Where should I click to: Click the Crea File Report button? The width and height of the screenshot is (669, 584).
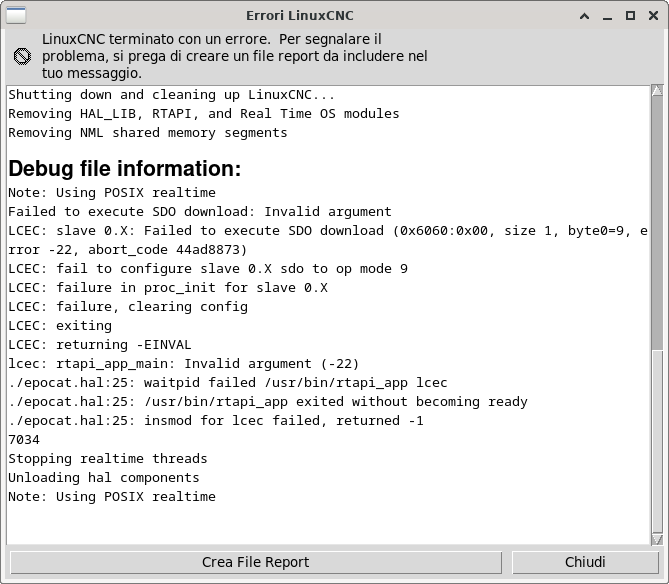pyautogui.click(x=256, y=562)
